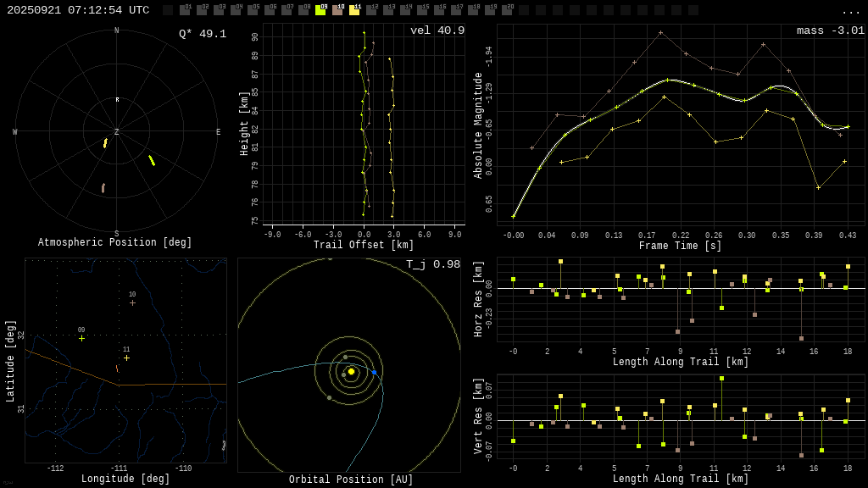The height and width of the screenshot is (488, 868).
Task: Open the three-dots overflow menu
Action: [851, 11]
